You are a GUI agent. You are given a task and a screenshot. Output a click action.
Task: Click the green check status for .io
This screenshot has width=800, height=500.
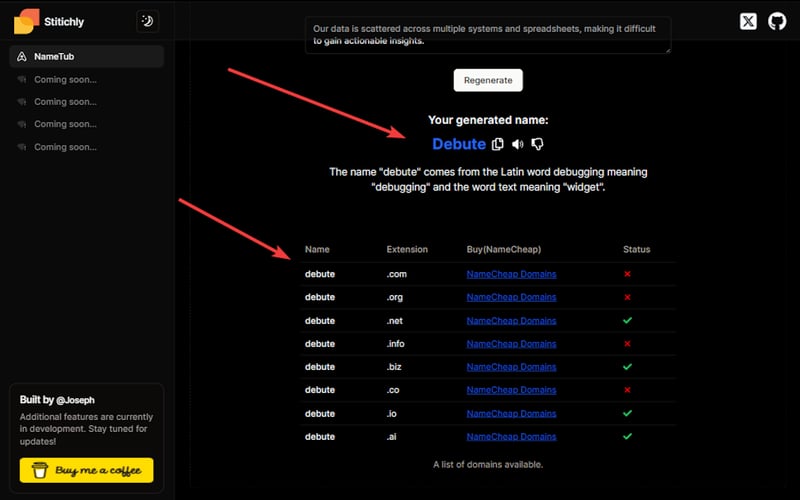click(627, 413)
